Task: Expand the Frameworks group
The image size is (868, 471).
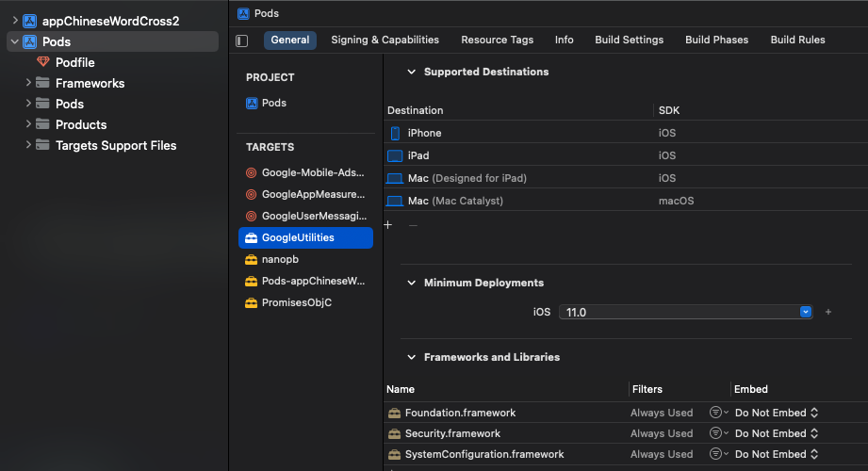Action: click(28, 83)
